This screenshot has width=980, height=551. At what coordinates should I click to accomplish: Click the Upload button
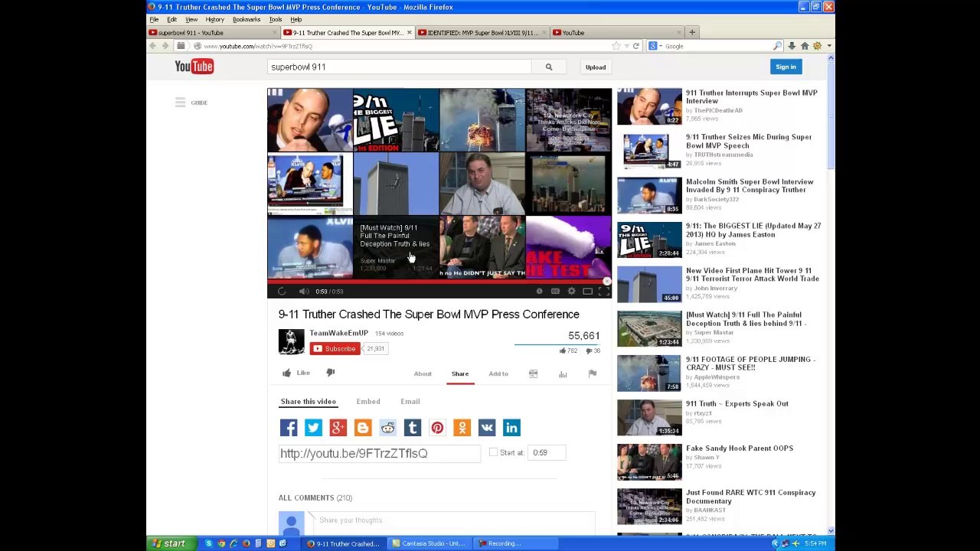coord(595,67)
